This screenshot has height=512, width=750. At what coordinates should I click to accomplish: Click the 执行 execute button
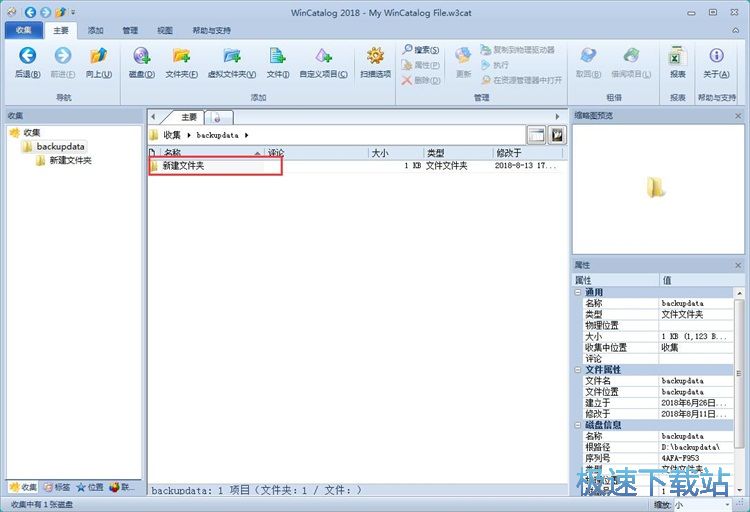495,65
